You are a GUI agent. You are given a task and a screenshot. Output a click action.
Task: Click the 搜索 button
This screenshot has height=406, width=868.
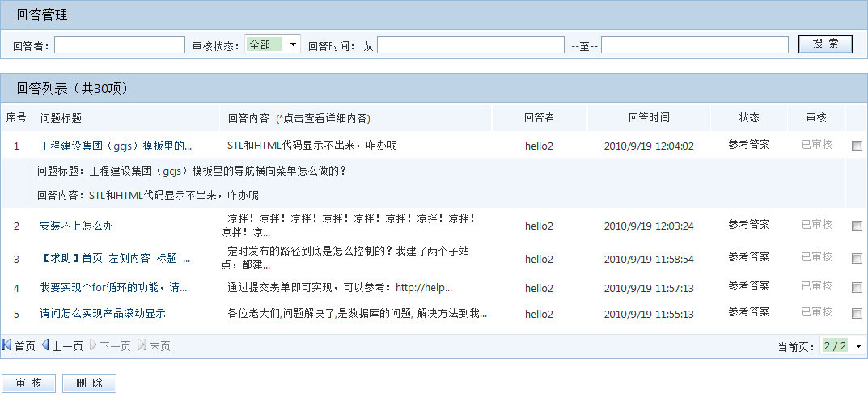825,44
